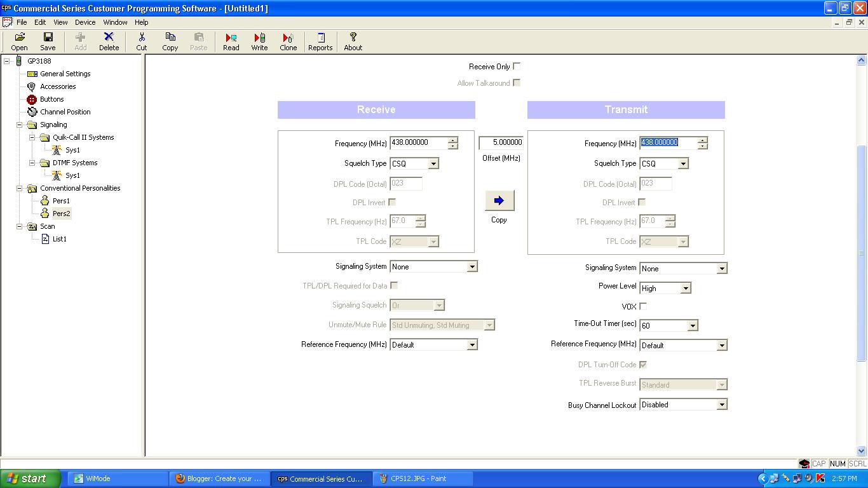868x488 pixels.
Task: Open the Receive Signaling System dropdown
Action: (x=472, y=267)
